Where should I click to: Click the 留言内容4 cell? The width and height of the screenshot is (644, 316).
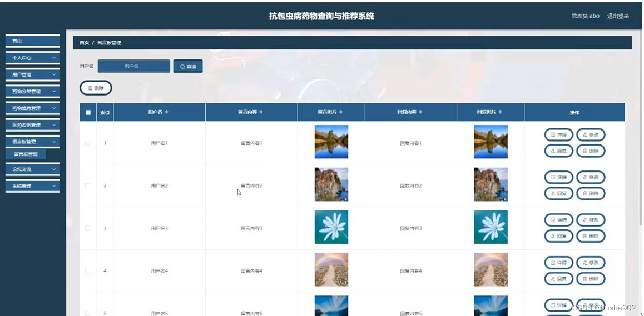pyautogui.click(x=251, y=271)
